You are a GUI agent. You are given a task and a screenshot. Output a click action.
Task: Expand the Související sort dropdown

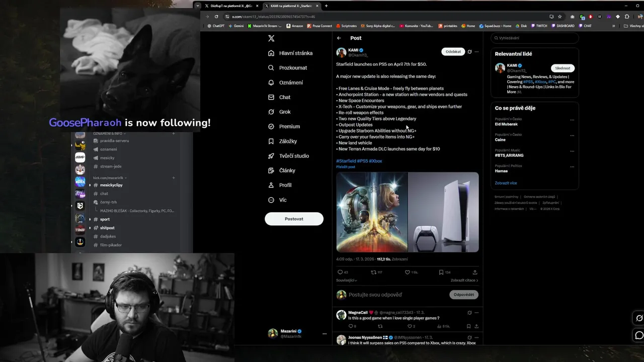pyautogui.click(x=347, y=281)
